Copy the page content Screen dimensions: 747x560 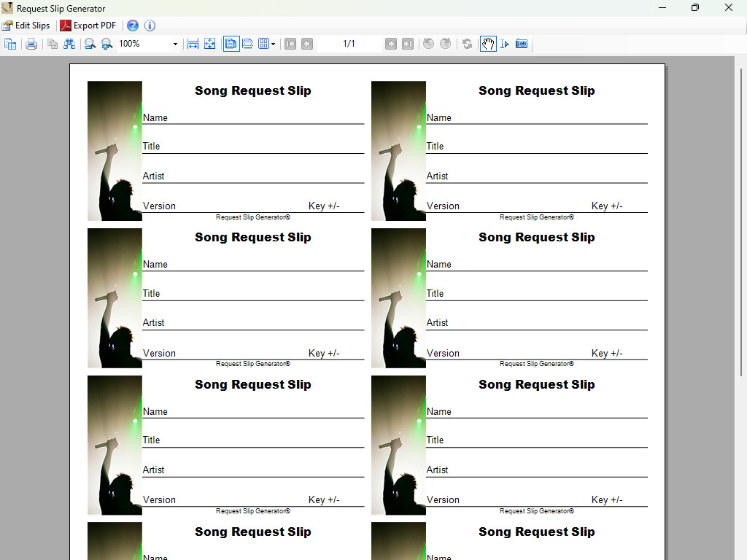pyautogui.click(x=52, y=44)
